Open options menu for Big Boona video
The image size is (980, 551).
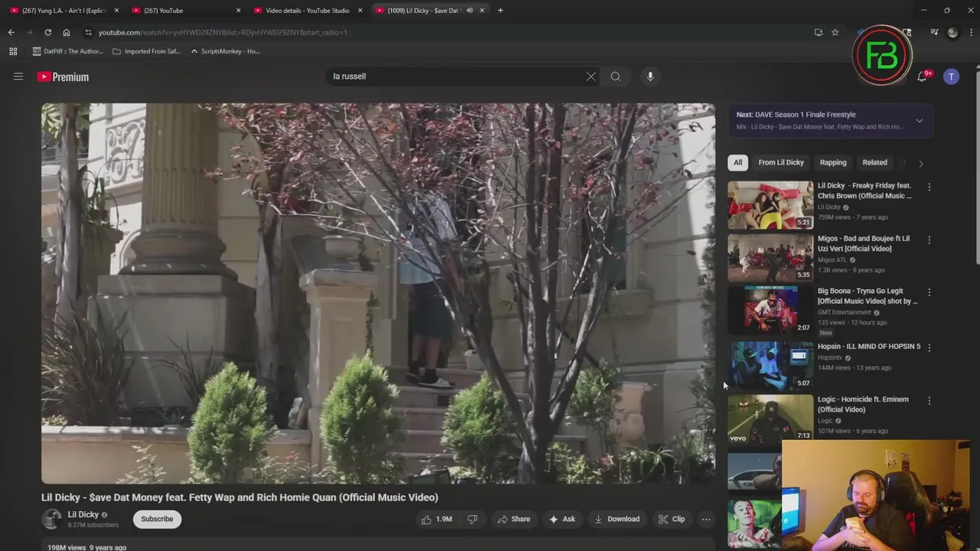pyautogui.click(x=929, y=292)
